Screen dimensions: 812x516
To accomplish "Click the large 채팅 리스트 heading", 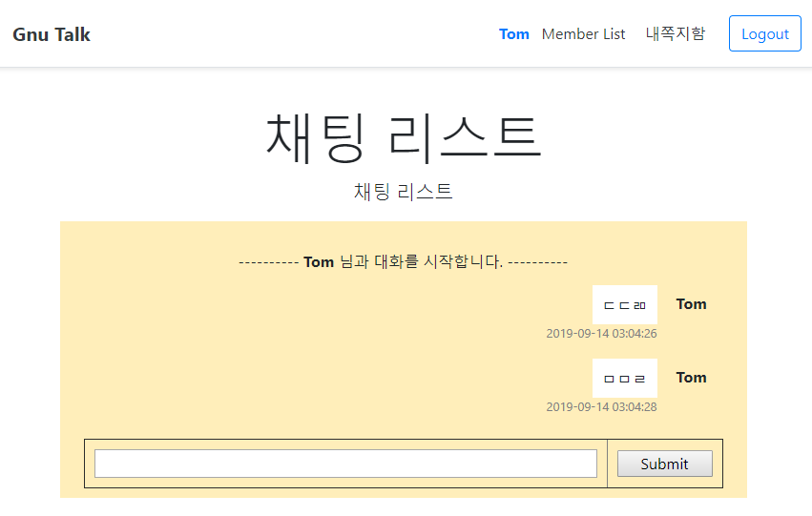I will click(404, 135).
